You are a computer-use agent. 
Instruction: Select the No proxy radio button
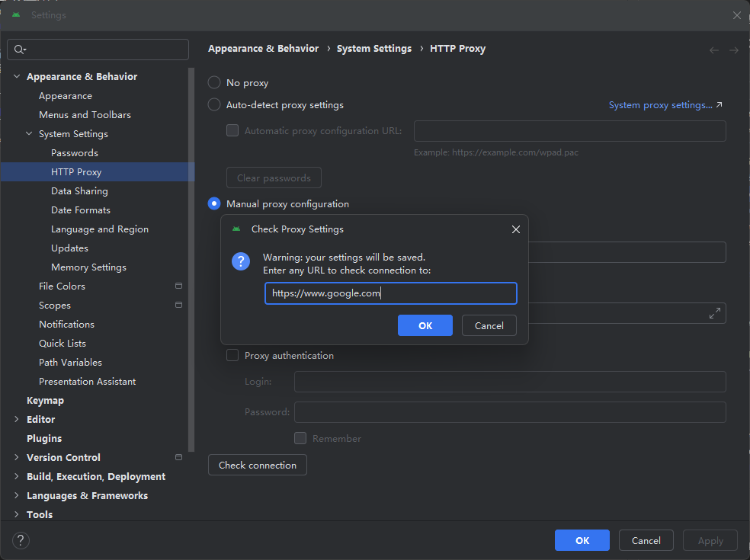point(215,83)
